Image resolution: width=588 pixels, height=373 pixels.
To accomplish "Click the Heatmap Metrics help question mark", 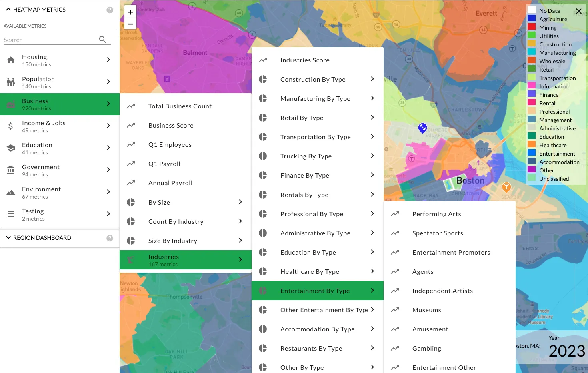I will (110, 9).
